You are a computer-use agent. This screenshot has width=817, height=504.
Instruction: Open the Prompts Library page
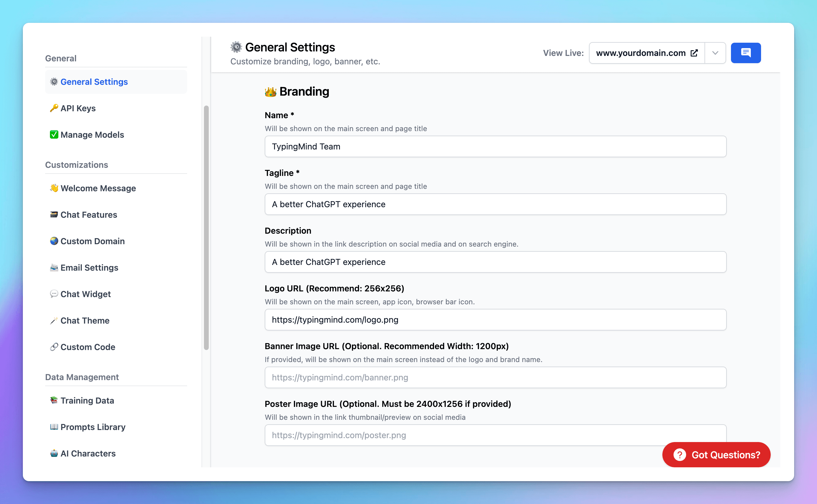[x=93, y=427]
